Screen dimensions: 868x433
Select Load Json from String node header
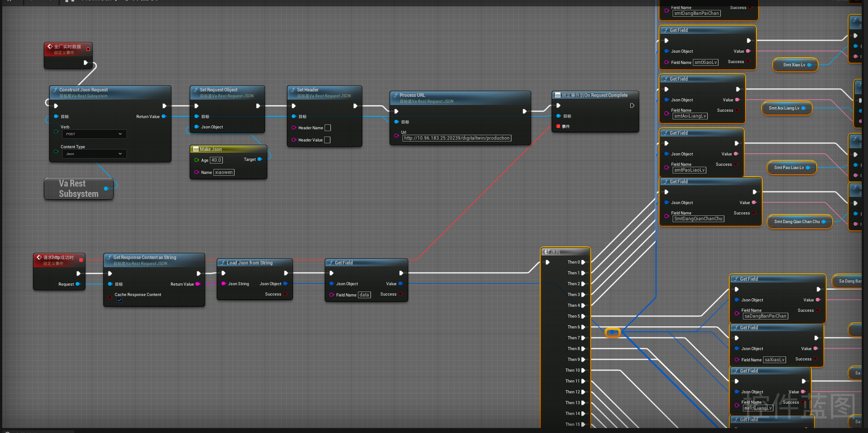tap(255, 263)
